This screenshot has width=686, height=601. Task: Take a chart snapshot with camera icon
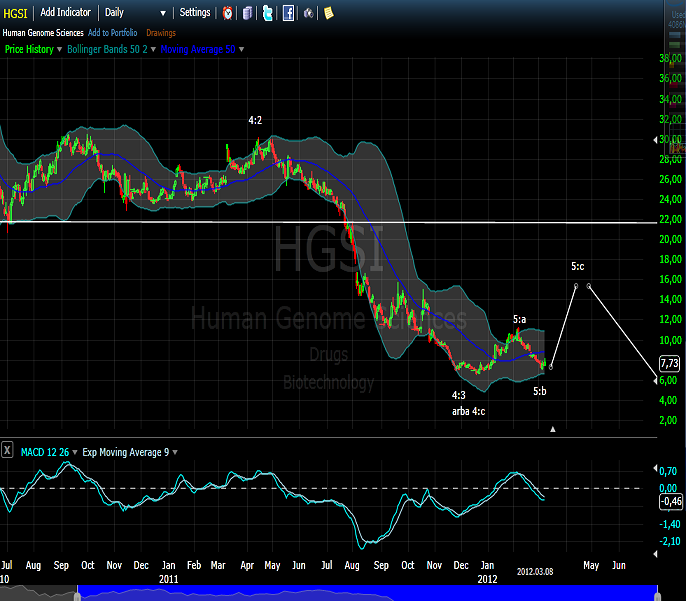pos(308,14)
